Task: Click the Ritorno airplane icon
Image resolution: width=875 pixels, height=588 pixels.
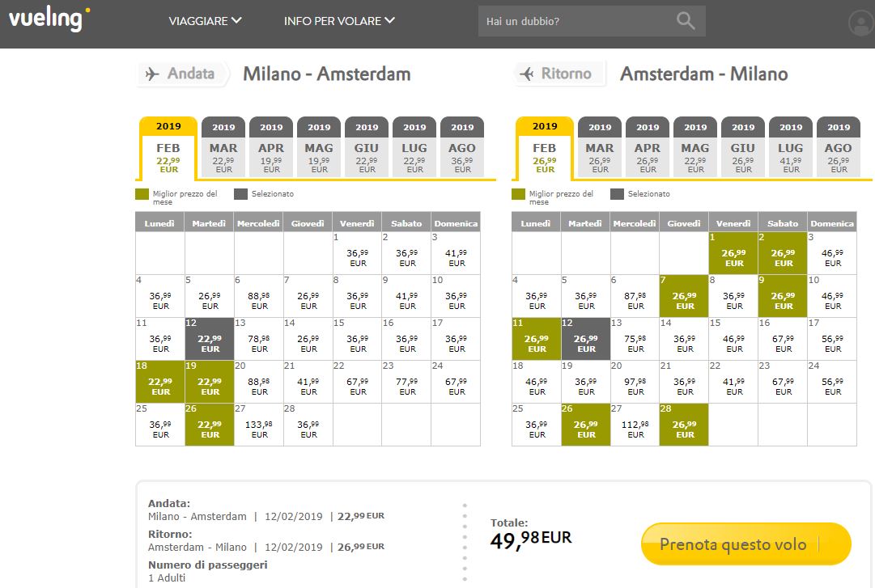Action: pyautogui.click(x=527, y=74)
